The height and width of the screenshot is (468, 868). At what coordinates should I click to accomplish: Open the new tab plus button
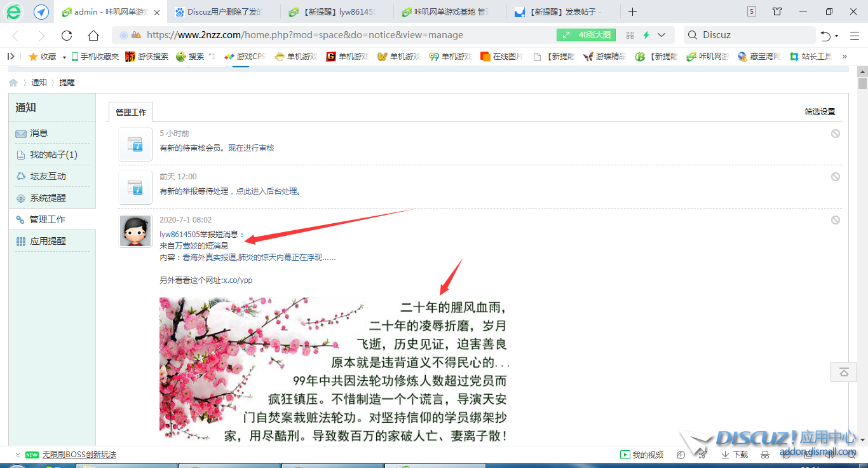(x=632, y=12)
